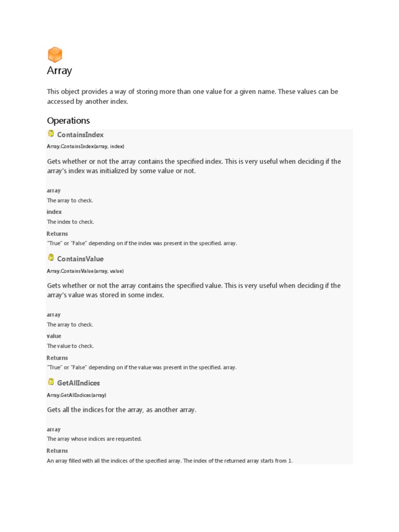Click the "Gets all the indices" description line
Screen dimensions: 399x532
tap(122, 410)
